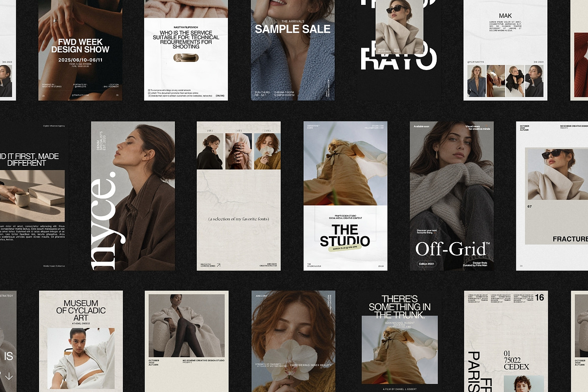Click "THERE'S SOMETHING IN THE TRUNK." headline
This screenshot has height=392, width=588.
click(399, 307)
